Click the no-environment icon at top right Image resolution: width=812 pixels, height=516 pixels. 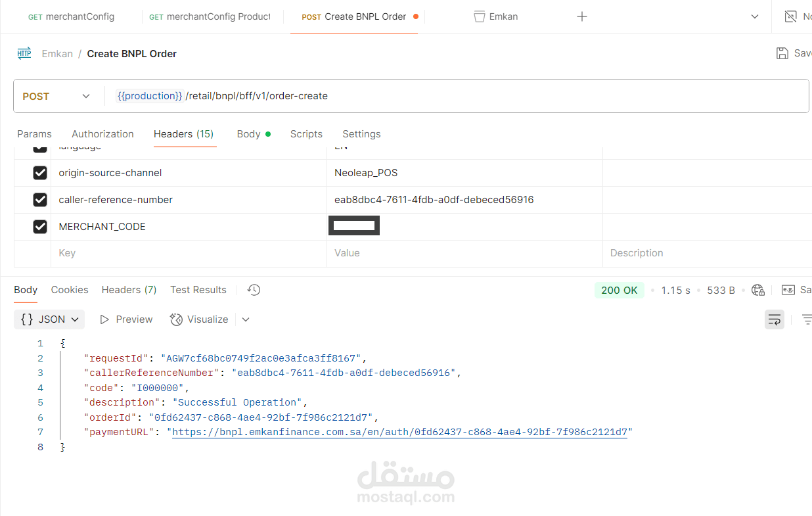[x=791, y=16]
